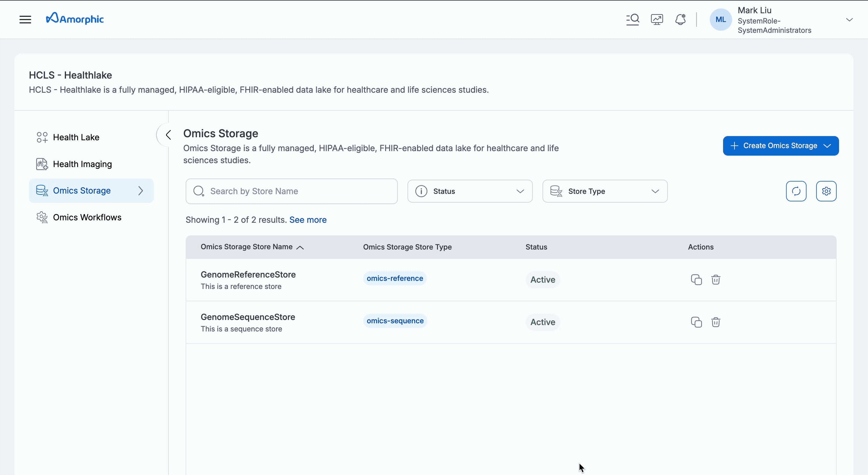868x475 pixels.
Task: Go to Health Lake section
Action: tap(76, 137)
